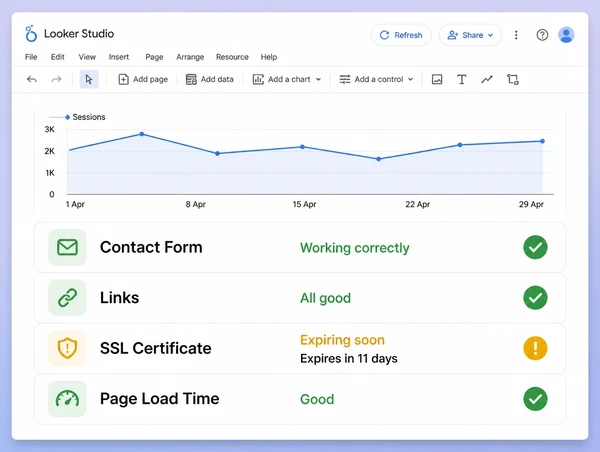
Task: Click the Refresh button label
Action: (408, 35)
